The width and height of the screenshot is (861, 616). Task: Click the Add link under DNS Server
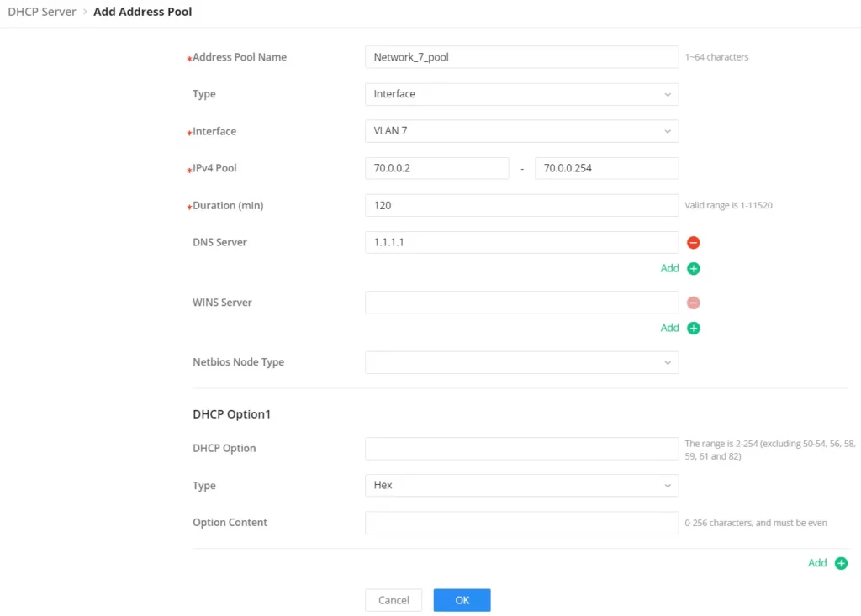click(669, 268)
